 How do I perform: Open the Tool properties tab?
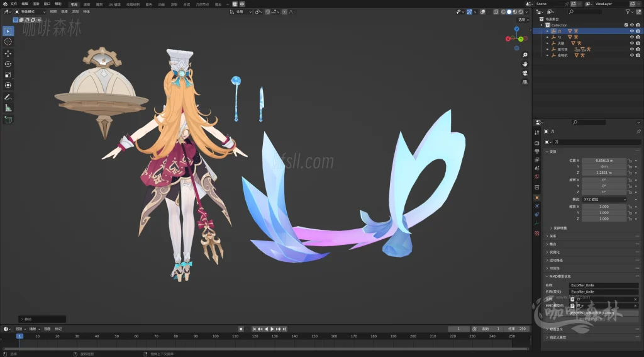click(x=537, y=132)
